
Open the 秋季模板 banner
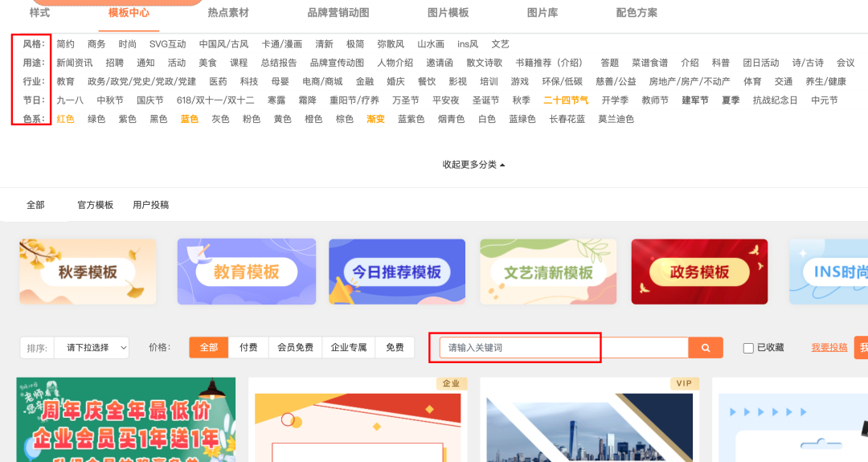(x=88, y=272)
